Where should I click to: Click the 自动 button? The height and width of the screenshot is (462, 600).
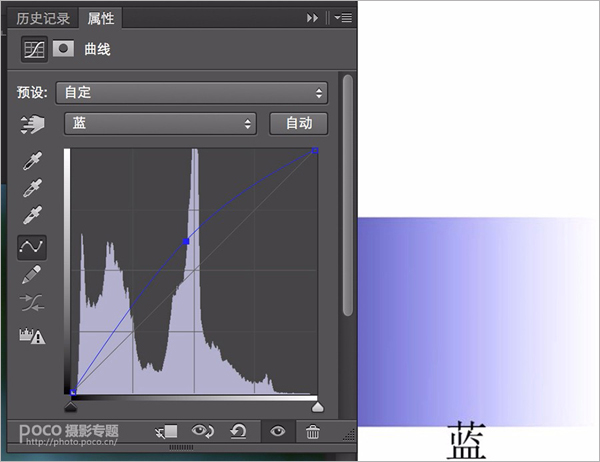[299, 124]
